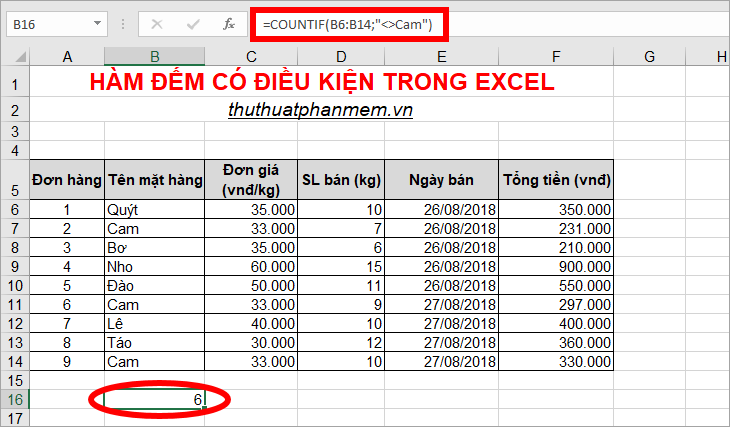730x427 pixels.
Task: Select column C header
Action: (x=251, y=57)
